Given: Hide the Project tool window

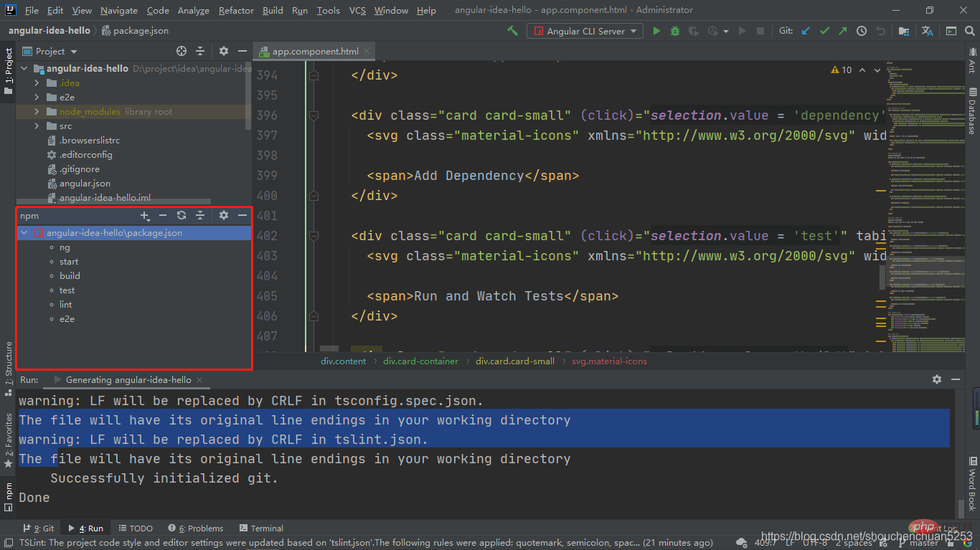Looking at the screenshot, I should tap(242, 51).
